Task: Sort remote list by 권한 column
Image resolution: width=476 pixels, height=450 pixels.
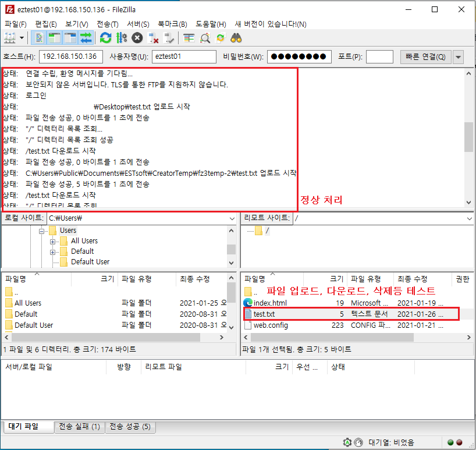Action: point(463,279)
